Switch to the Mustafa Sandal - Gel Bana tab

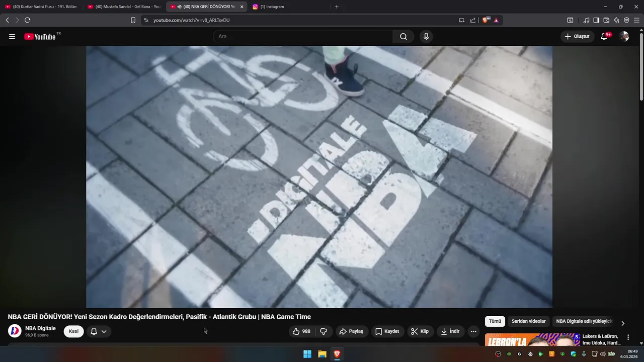click(x=124, y=7)
